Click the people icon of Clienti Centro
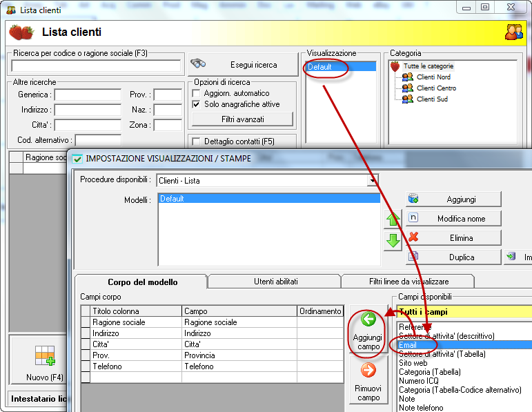The height and width of the screenshot is (412, 532). pyautogui.click(x=408, y=88)
